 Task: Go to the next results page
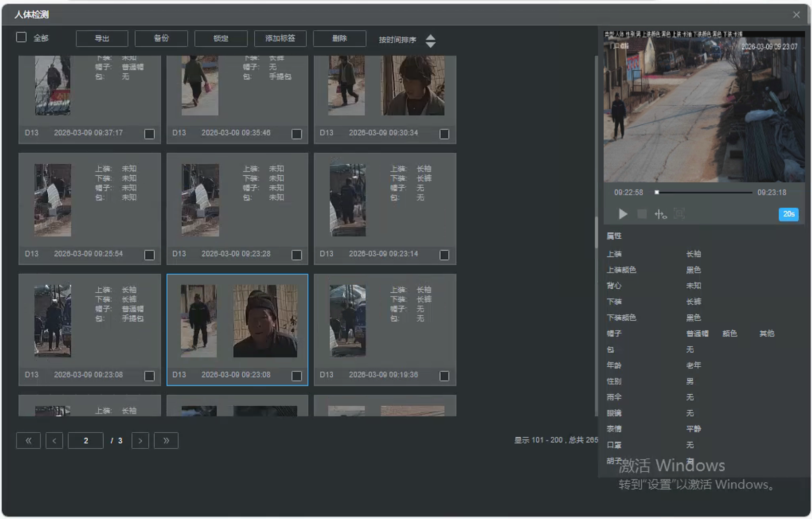point(140,441)
